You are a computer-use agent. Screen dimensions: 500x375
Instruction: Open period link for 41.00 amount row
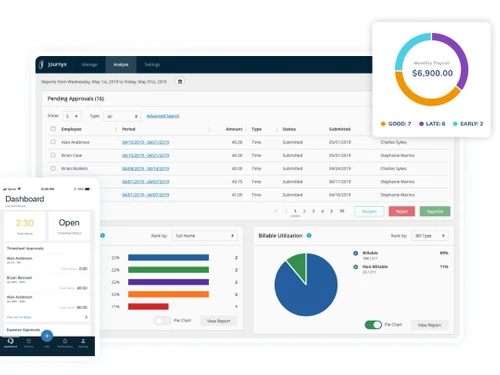tap(145, 195)
